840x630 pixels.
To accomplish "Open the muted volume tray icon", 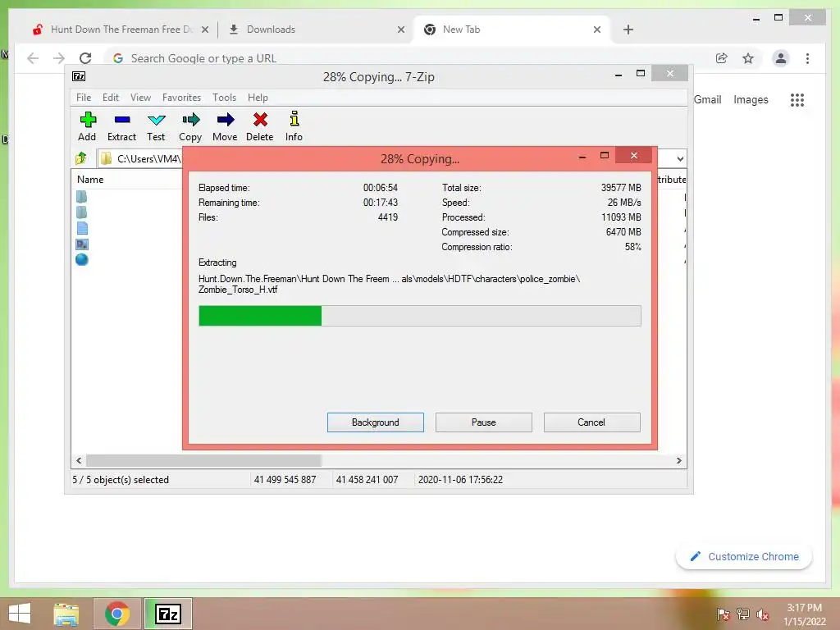I will (x=763, y=614).
